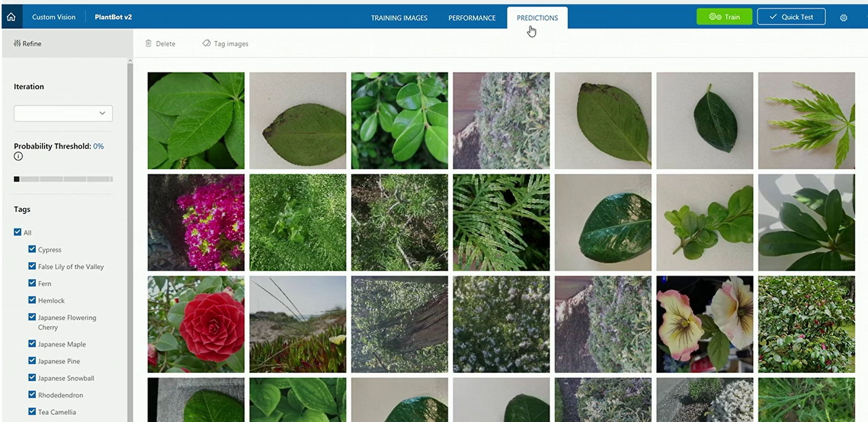
Task: Click the Delete trash icon
Action: 148,43
